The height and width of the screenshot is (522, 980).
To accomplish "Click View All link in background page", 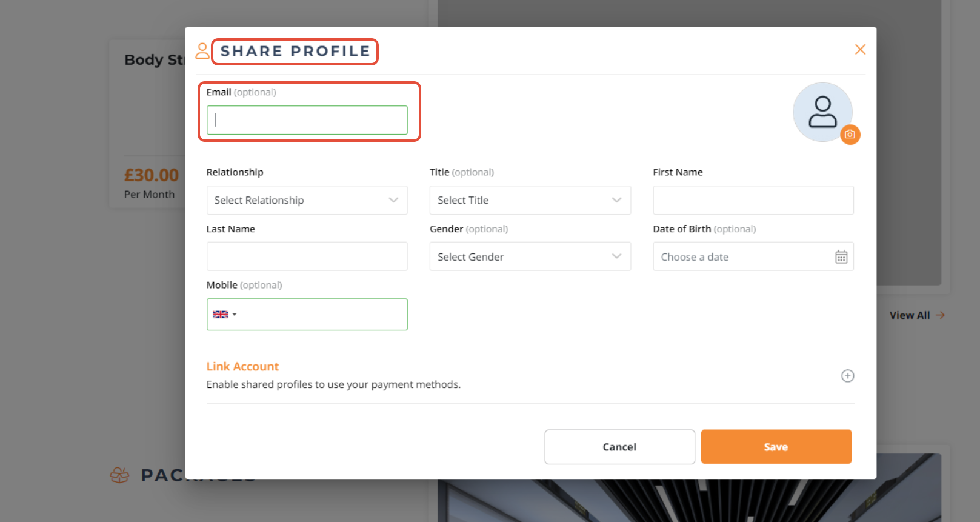I will pos(917,315).
